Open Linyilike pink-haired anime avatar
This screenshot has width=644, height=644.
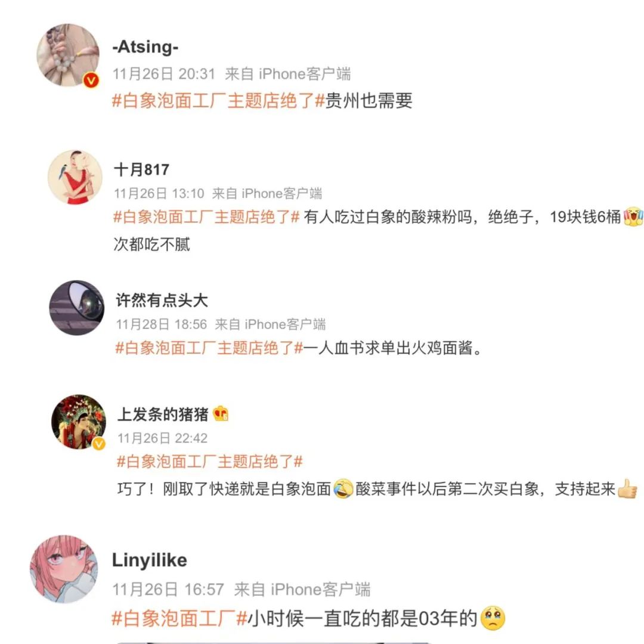point(64,569)
